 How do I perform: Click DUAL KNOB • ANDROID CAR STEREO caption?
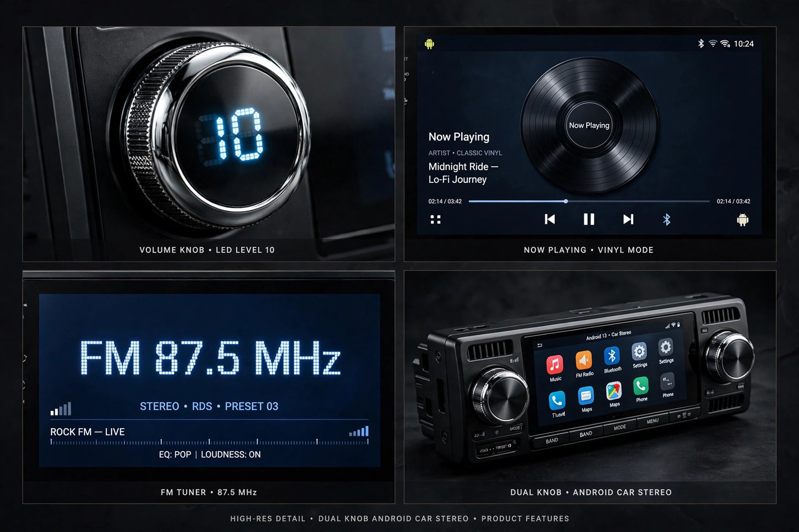(x=591, y=492)
